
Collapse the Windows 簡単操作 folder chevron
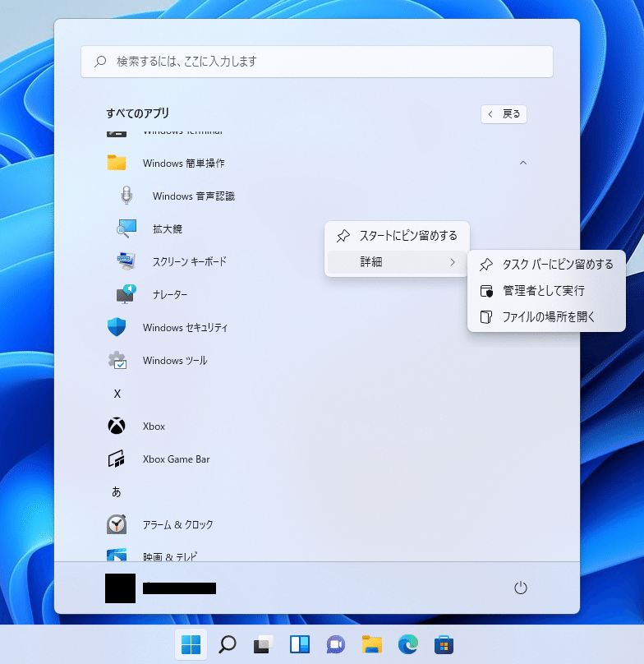[x=523, y=163]
